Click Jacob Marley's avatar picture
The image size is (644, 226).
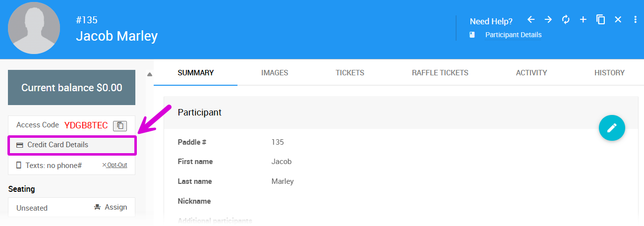coord(34,28)
